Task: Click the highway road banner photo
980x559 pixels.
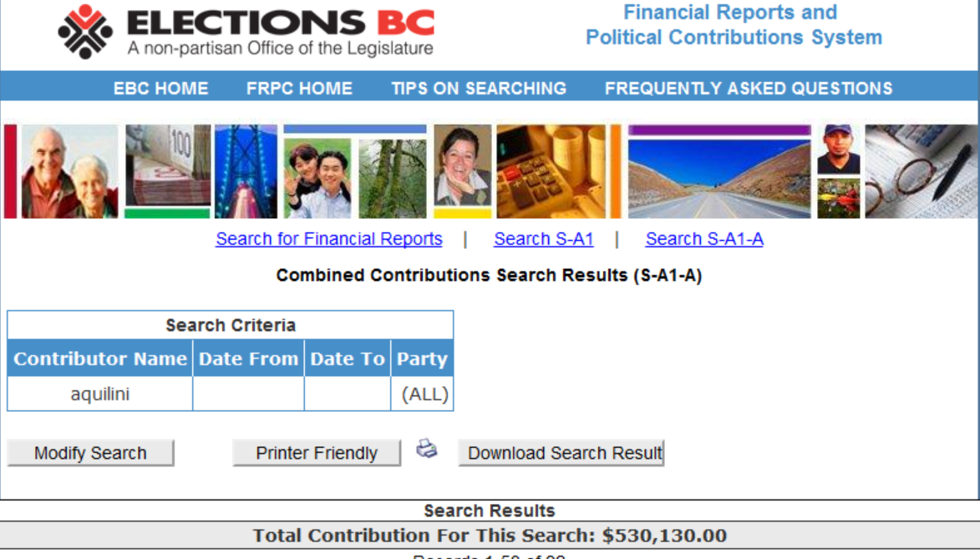Action: 718,177
